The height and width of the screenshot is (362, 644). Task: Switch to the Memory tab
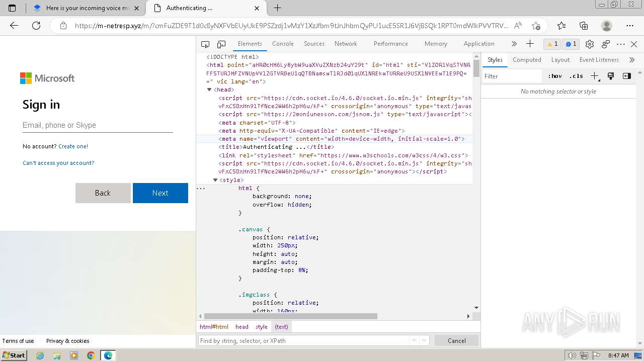pos(436,44)
